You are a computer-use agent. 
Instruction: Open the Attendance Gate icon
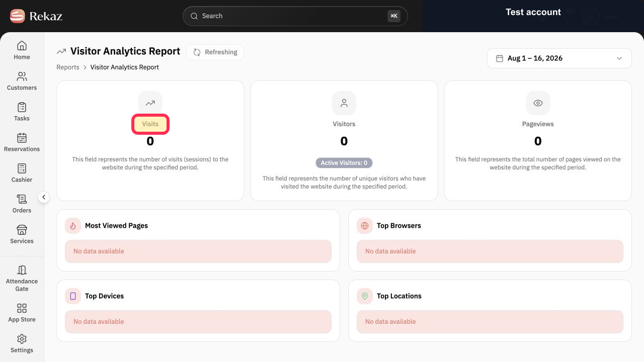click(22, 270)
